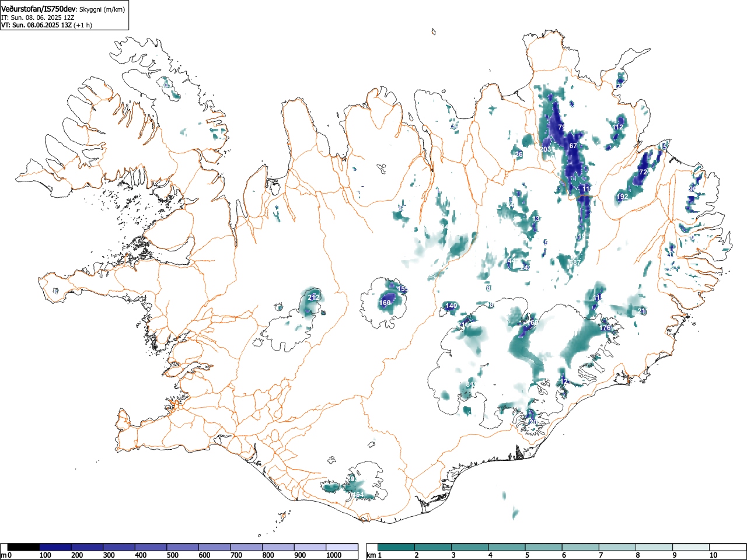Click the visibility value '140' on the map
747x560 pixels.
[452, 306]
